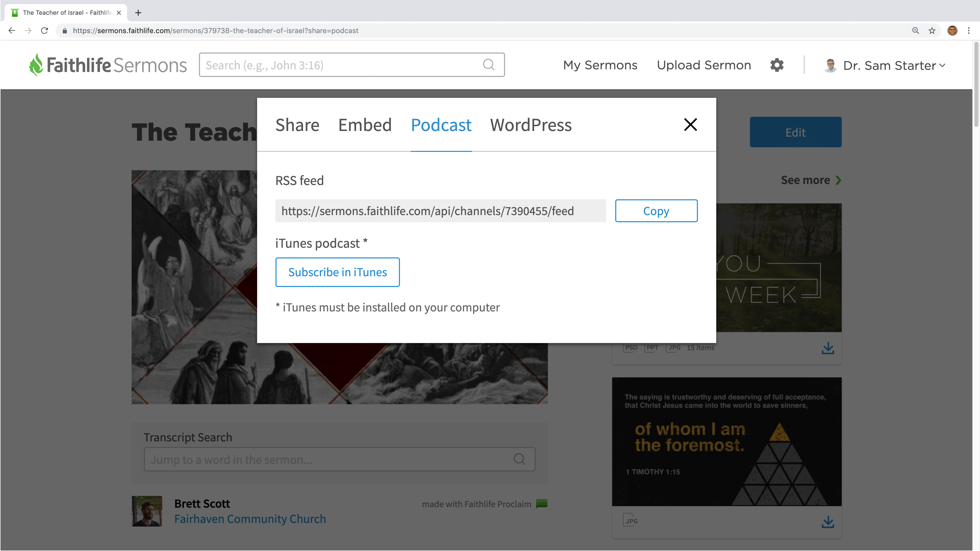Viewport: 980px width, 551px height.
Task: Copy the RSS feed URL
Action: pyautogui.click(x=656, y=211)
